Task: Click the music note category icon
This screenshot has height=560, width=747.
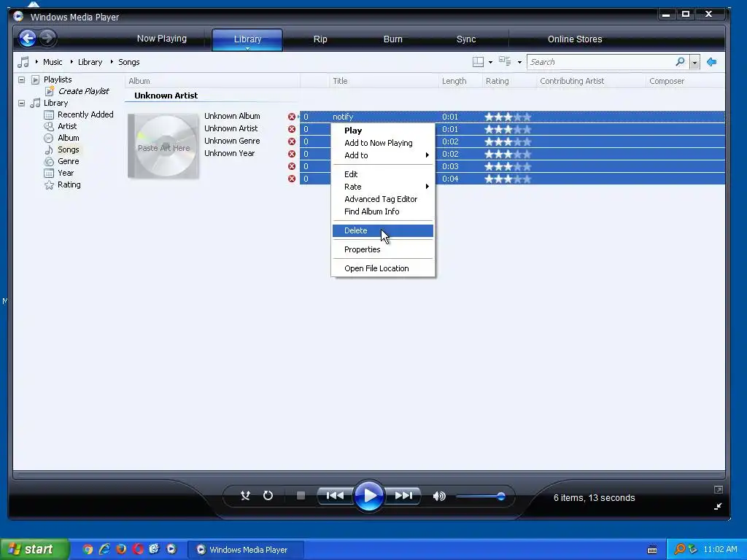Action: (23, 62)
